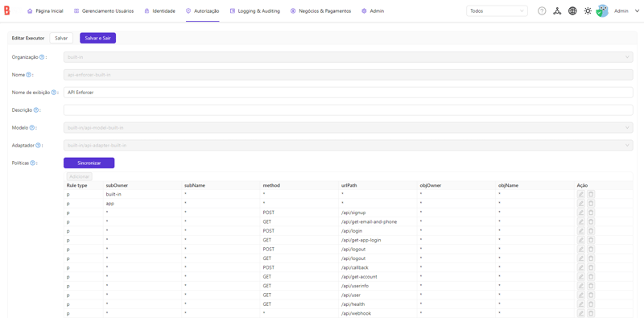Open Logging & Auditing menu
This screenshot has height=318, width=644.
coord(255,11)
